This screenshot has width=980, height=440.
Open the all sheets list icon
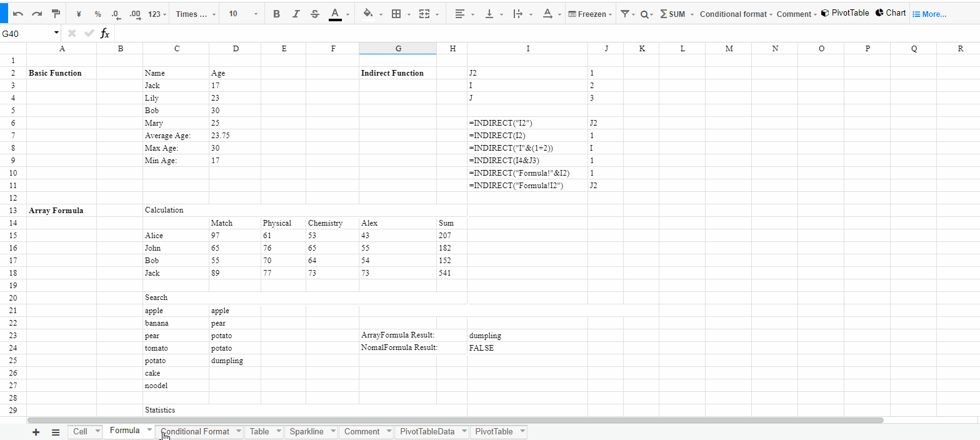(x=55, y=432)
